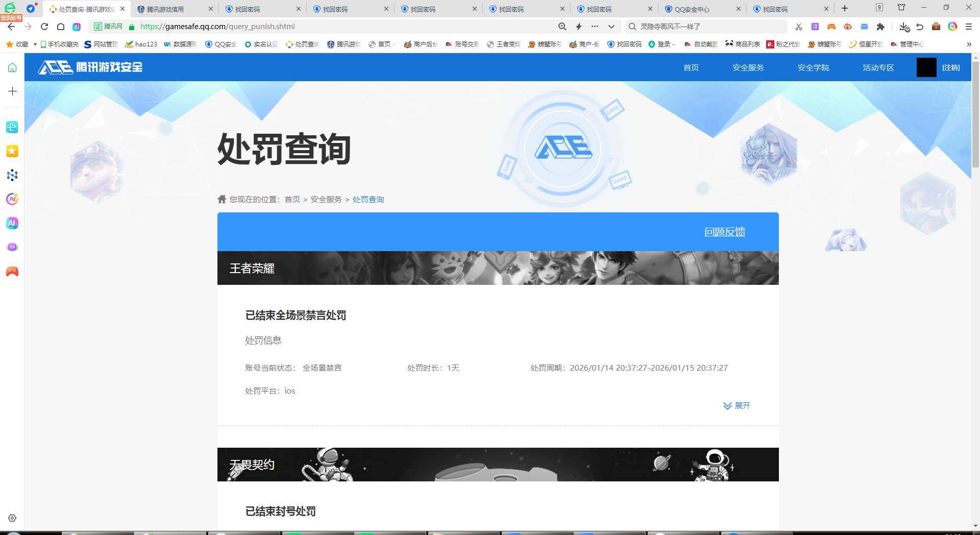Viewport: 980px width, 535px height.
Task: Show more bookmarks with the chevron
Action: 969,44
